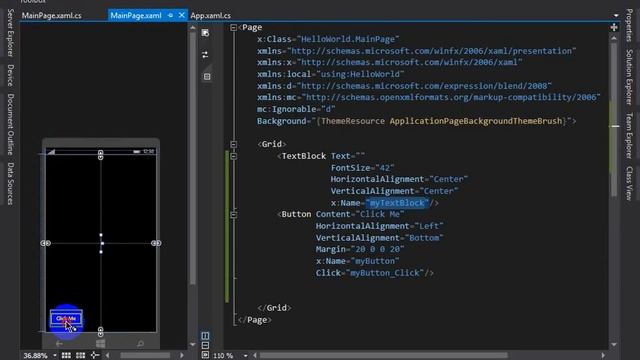
Task: Click the closing </Grid> tag
Action: 274,308
